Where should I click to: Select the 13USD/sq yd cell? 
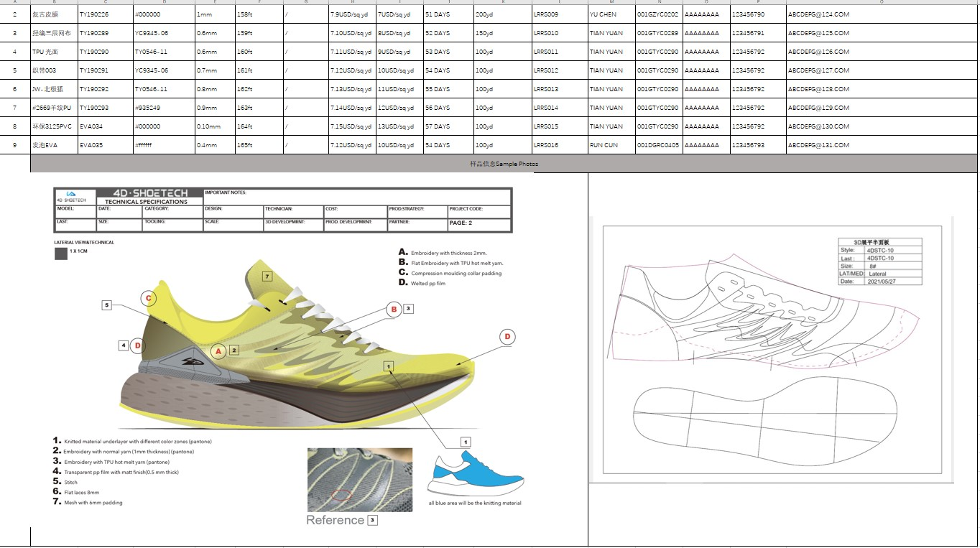click(399, 126)
